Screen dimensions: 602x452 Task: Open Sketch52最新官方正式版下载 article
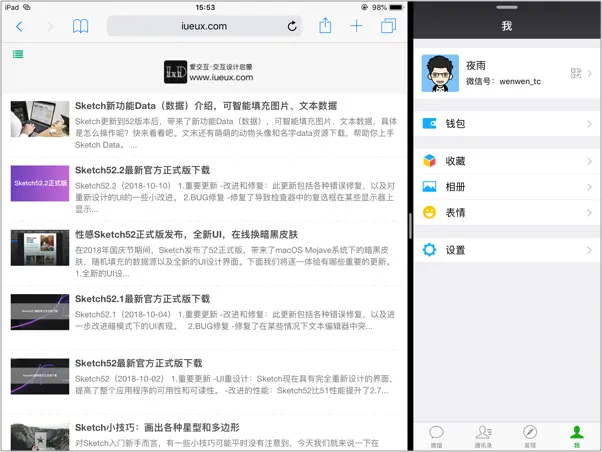138,363
